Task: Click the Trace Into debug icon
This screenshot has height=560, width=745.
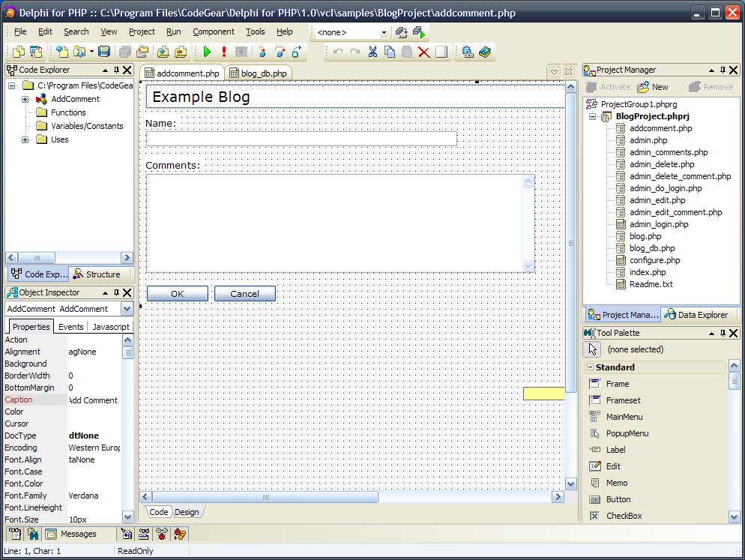Action: coord(262,52)
